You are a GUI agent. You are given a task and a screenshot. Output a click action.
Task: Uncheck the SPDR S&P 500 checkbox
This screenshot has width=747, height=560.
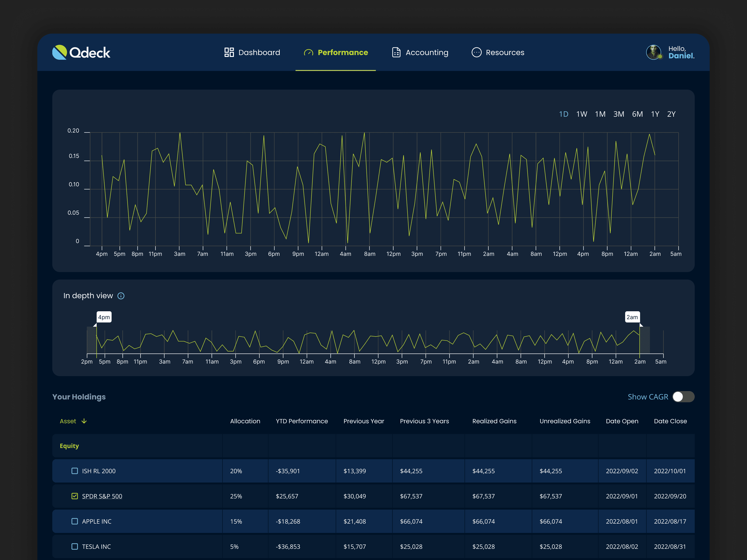[75, 496]
